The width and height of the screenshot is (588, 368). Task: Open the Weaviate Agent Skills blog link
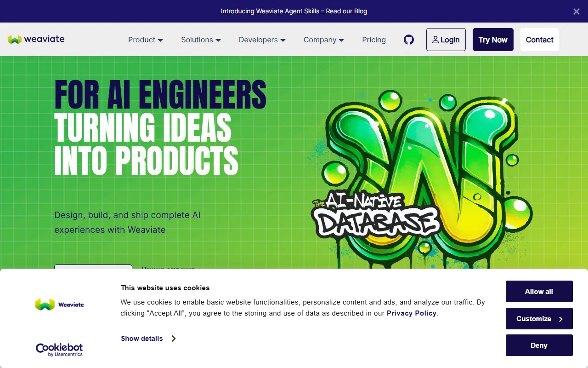pos(294,11)
